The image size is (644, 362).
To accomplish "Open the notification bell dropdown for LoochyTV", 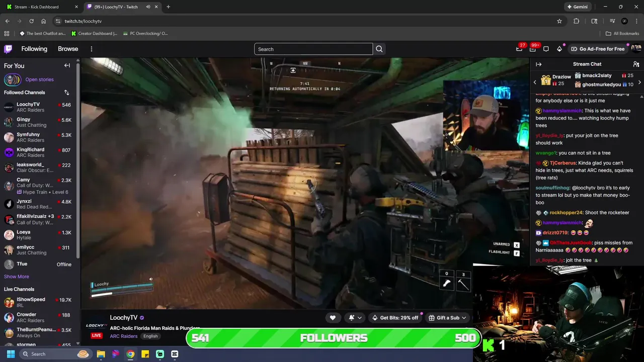I will coord(355,318).
